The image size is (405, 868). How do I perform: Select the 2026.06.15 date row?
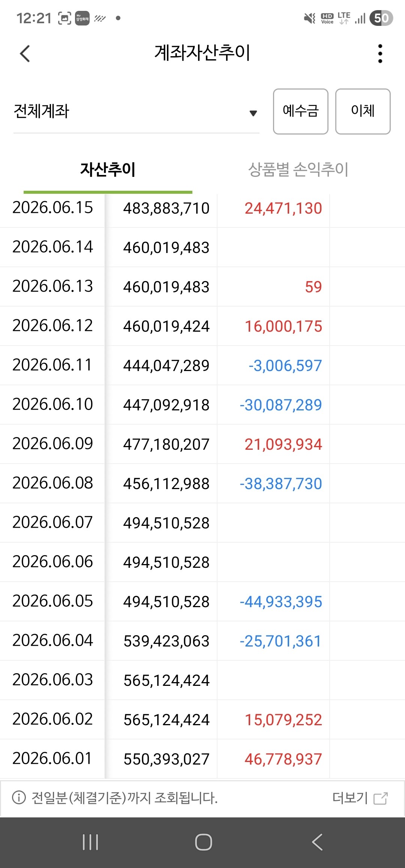(x=202, y=208)
